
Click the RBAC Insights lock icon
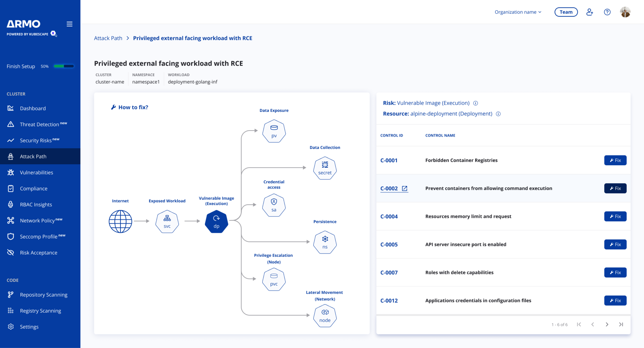coord(11,204)
